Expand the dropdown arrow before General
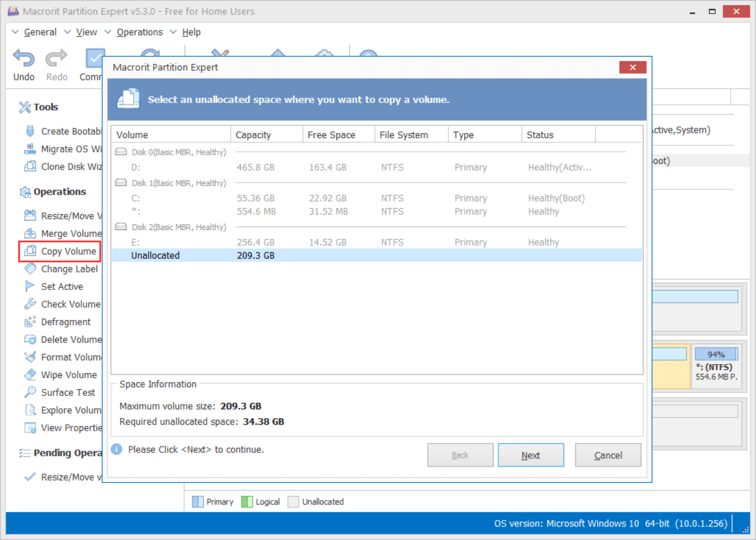Viewport: 756px width, 540px height. (x=15, y=32)
